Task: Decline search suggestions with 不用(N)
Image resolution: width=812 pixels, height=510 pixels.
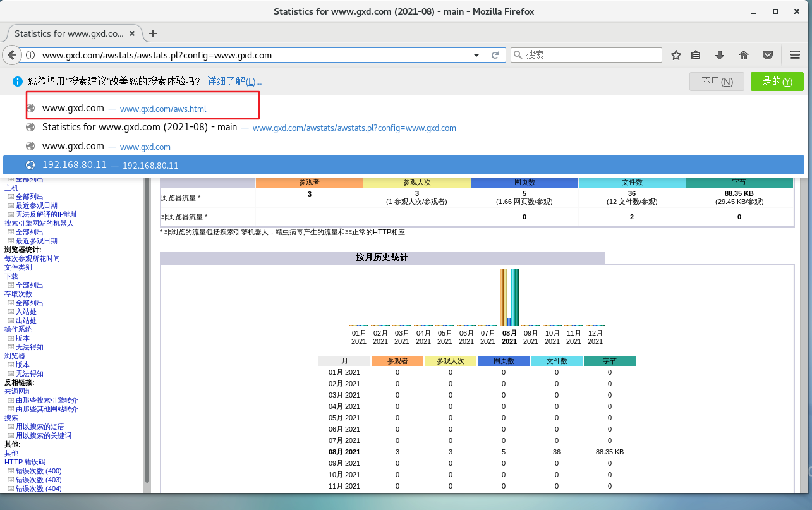Action: [x=717, y=82]
